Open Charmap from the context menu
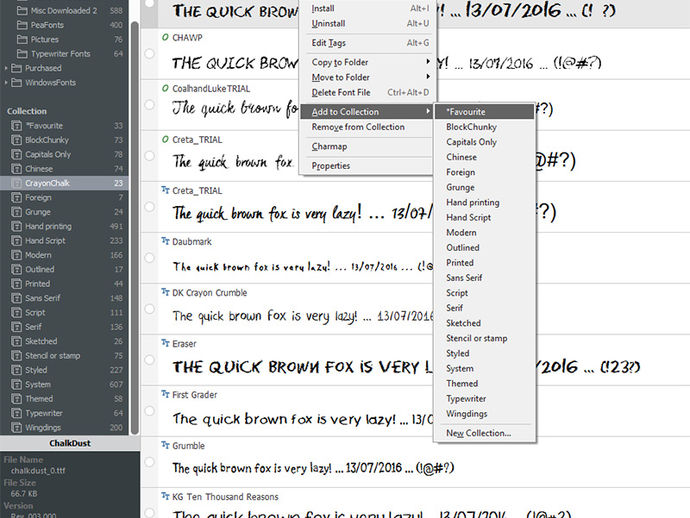This screenshot has height=518, width=690. point(366,147)
